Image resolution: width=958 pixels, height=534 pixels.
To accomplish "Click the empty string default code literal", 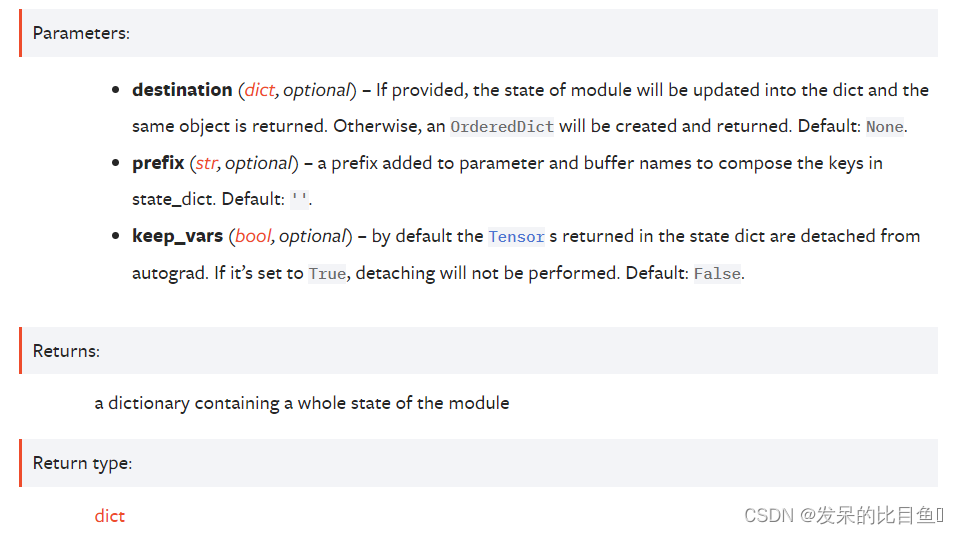I will pyautogui.click(x=299, y=199).
